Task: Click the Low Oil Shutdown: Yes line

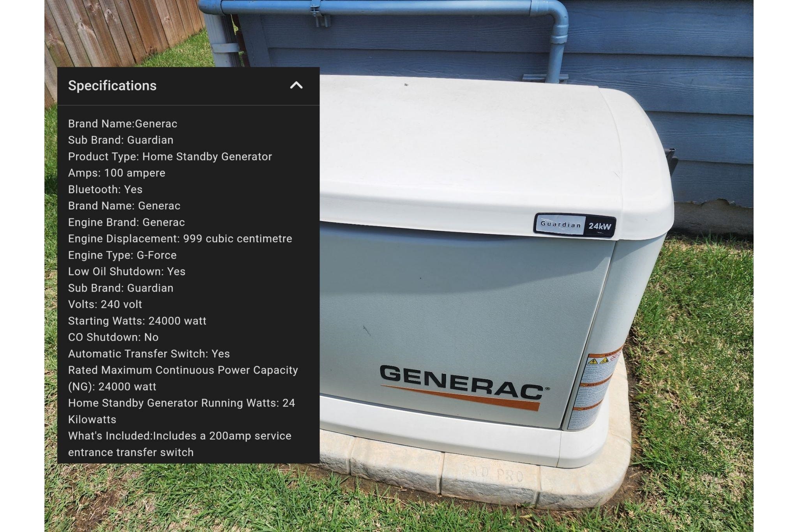Action: click(127, 272)
